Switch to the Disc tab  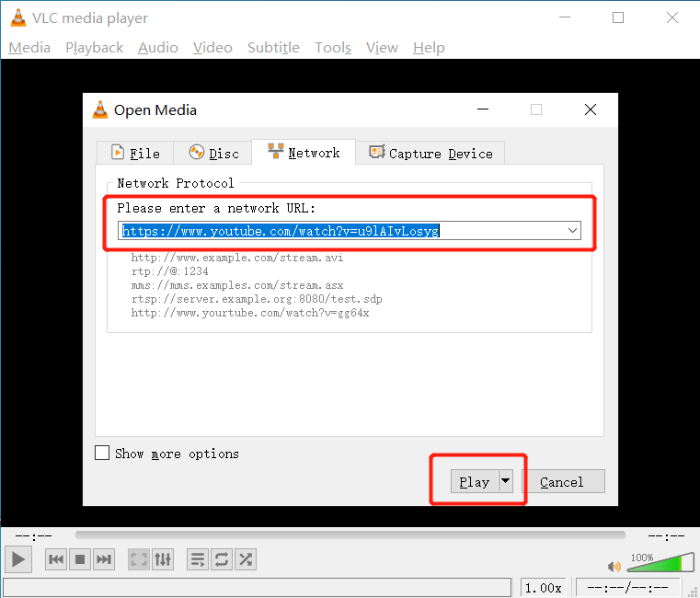(213, 153)
